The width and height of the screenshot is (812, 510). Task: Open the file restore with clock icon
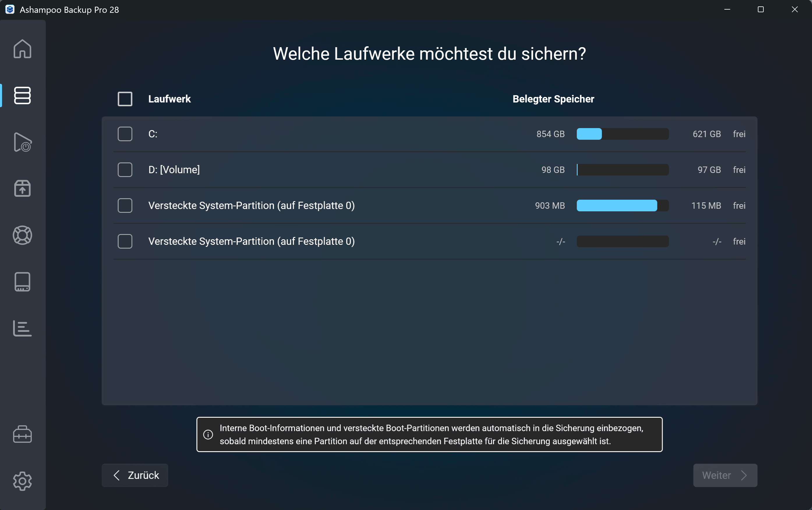point(22,142)
